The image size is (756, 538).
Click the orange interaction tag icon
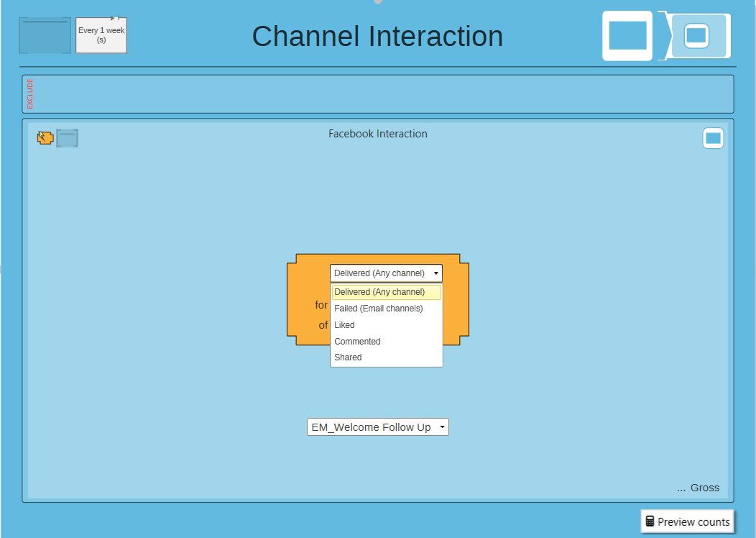click(45, 138)
